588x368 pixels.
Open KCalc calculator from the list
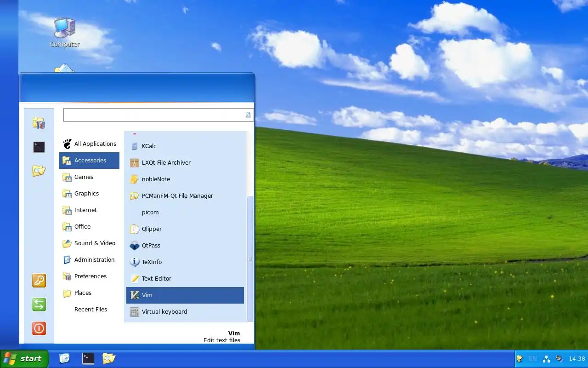click(x=185, y=146)
